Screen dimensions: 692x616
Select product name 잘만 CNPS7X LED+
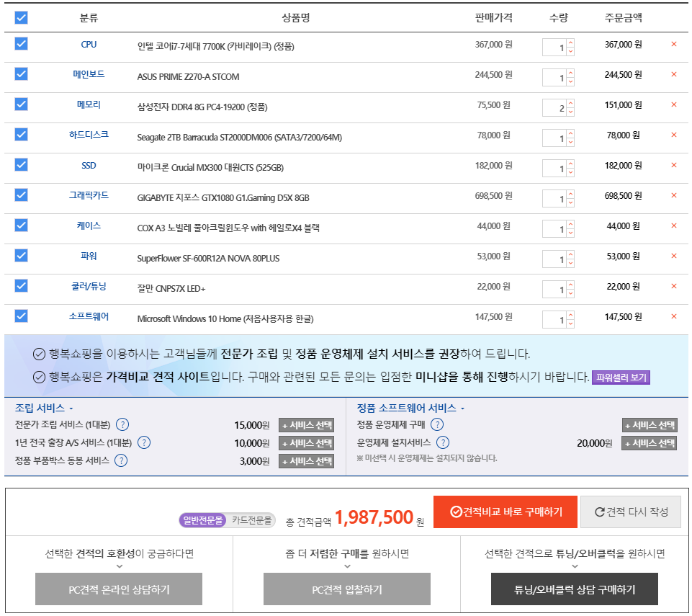click(171, 289)
